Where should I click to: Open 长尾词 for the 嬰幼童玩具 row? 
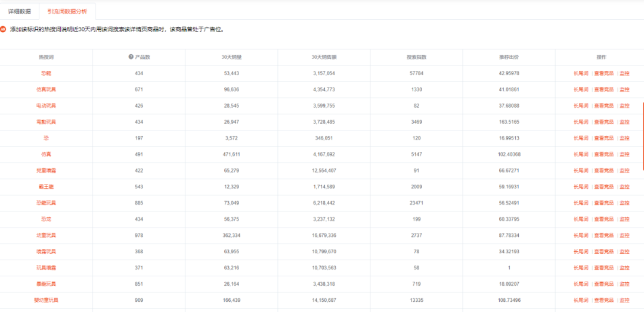tap(581, 300)
